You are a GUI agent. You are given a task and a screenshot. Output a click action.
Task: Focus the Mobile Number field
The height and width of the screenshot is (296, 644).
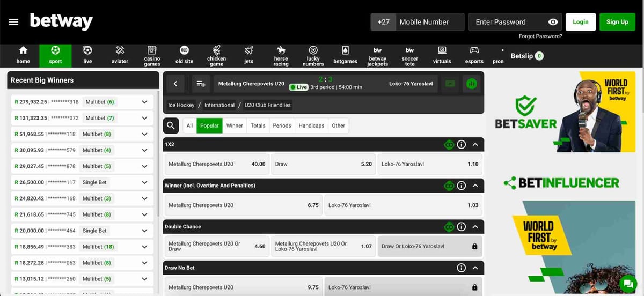(429, 22)
